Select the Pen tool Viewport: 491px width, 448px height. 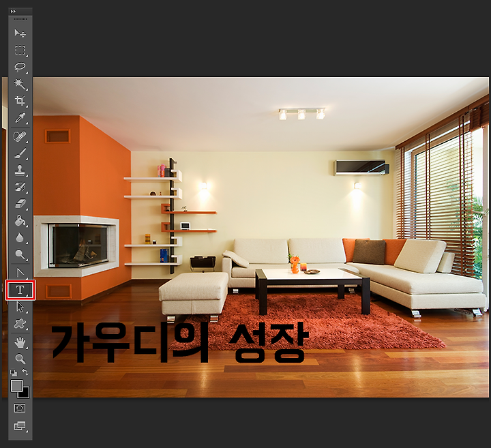click(20, 273)
